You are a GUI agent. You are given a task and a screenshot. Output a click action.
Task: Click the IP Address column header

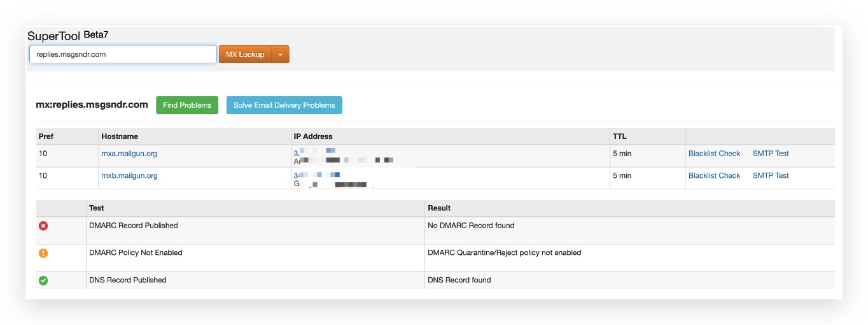[313, 136]
